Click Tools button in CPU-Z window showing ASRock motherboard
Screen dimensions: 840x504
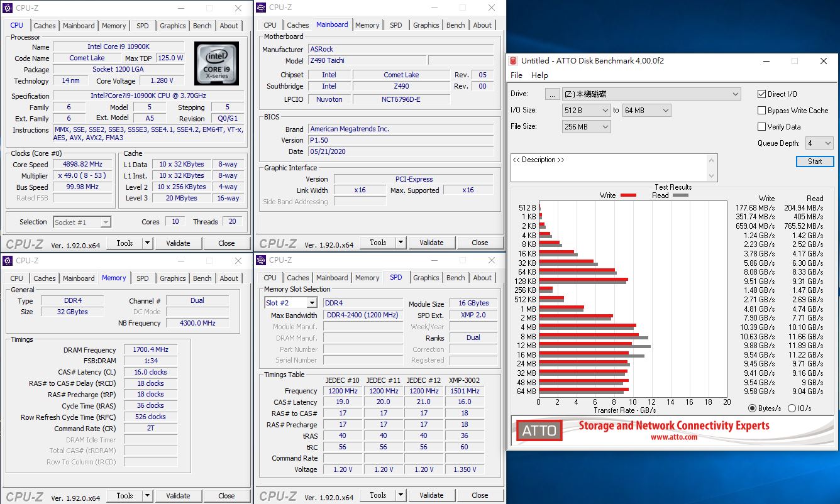coord(378,243)
